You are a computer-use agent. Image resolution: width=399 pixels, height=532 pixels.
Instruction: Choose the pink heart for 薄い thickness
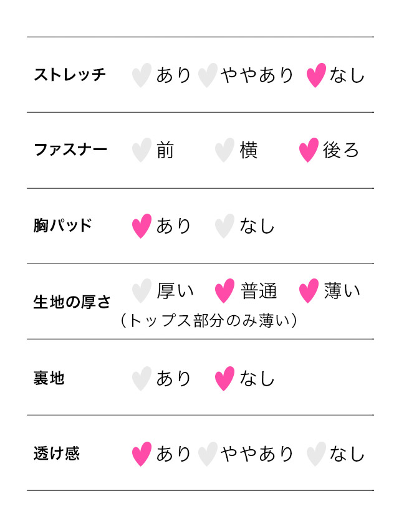[x=309, y=291]
